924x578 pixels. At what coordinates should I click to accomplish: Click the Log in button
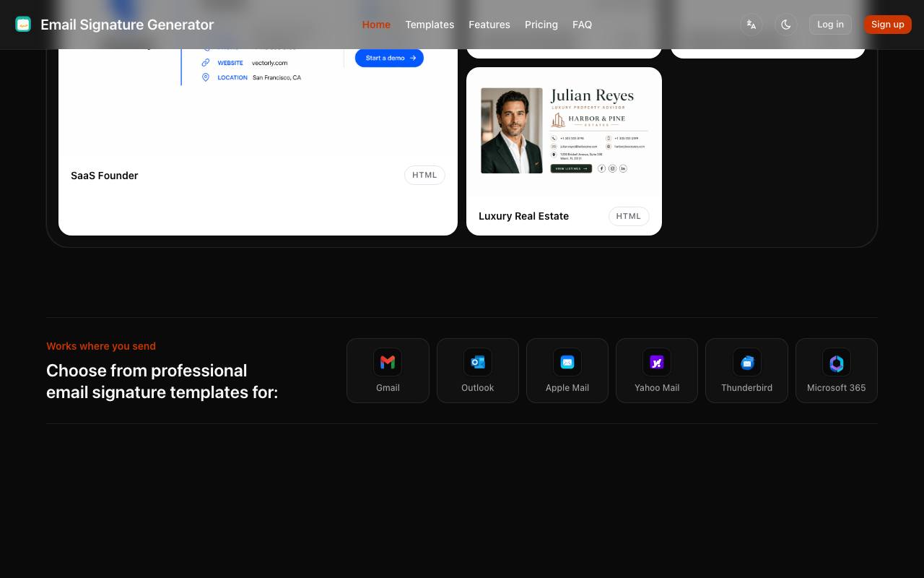coord(830,25)
